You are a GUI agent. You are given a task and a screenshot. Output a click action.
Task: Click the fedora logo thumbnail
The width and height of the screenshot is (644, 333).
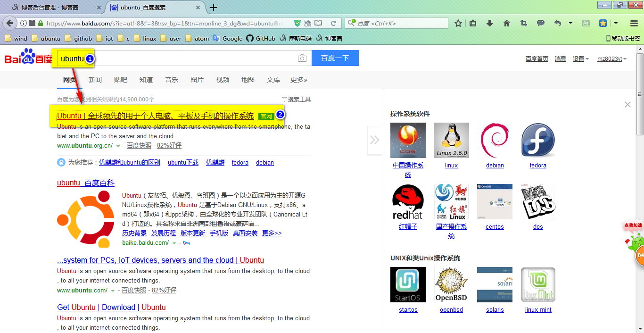point(538,140)
